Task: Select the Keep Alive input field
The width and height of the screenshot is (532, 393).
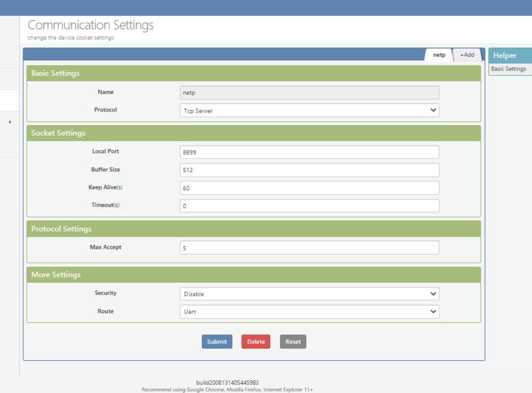Action: tap(309, 188)
